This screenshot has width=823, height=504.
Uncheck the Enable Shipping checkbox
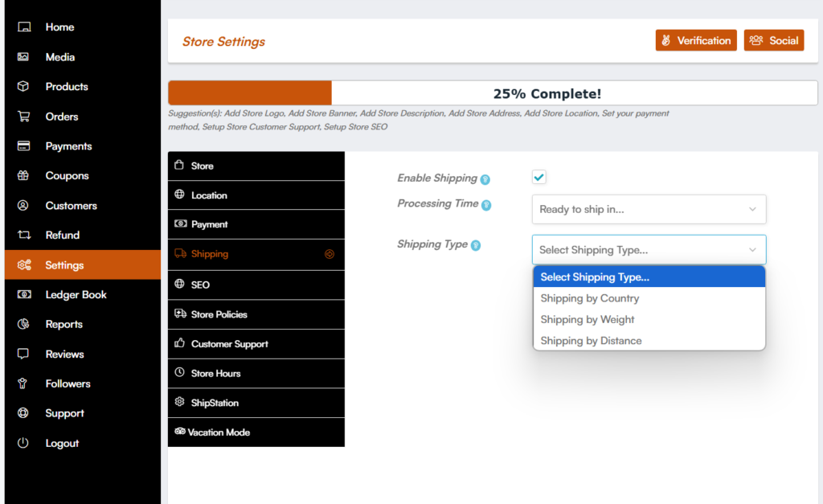click(x=539, y=178)
